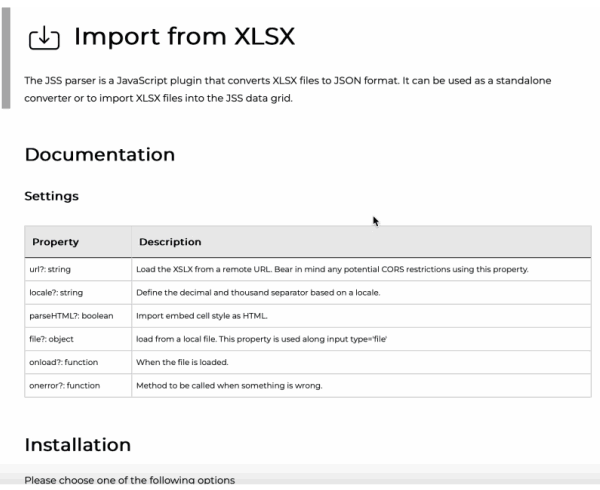Image resolution: width=600 pixels, height=490 pixels.
Task: Select the locale?: string property cell
Action: [x=78, y=293]
